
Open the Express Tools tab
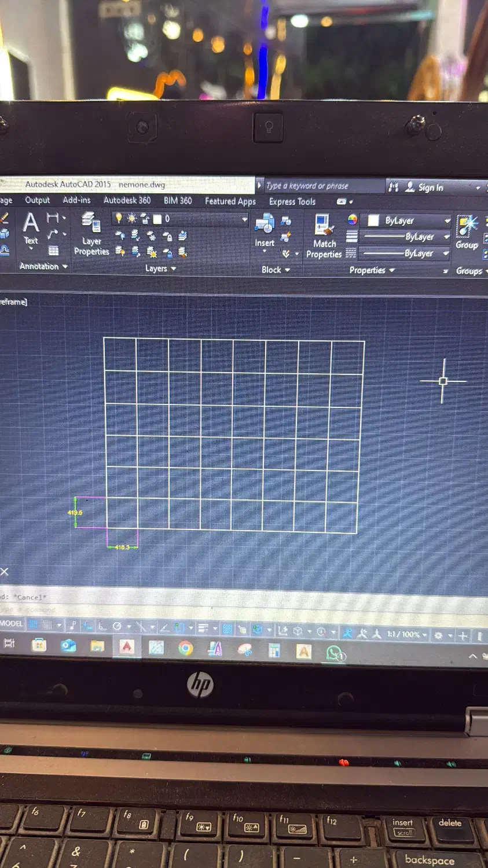(292, 202)
